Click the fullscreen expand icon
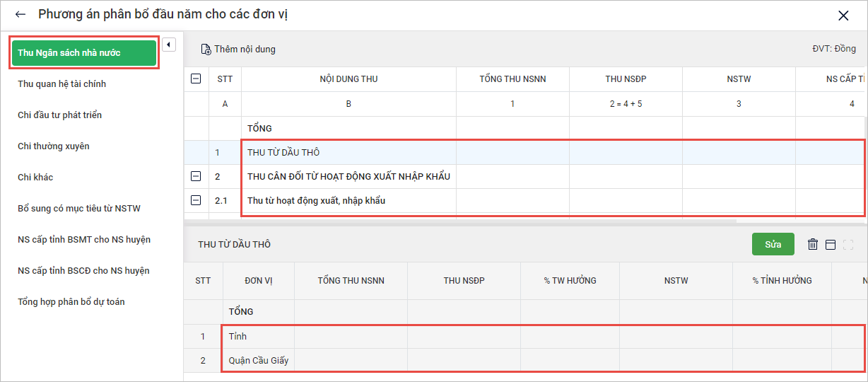The image size is (868, 382). click(x=848, y=244)
